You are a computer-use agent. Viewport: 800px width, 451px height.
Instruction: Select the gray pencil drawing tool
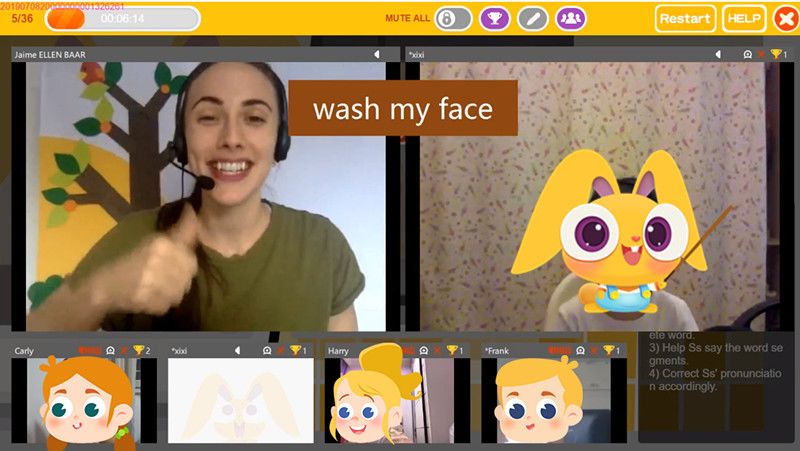tap(533, 19)
